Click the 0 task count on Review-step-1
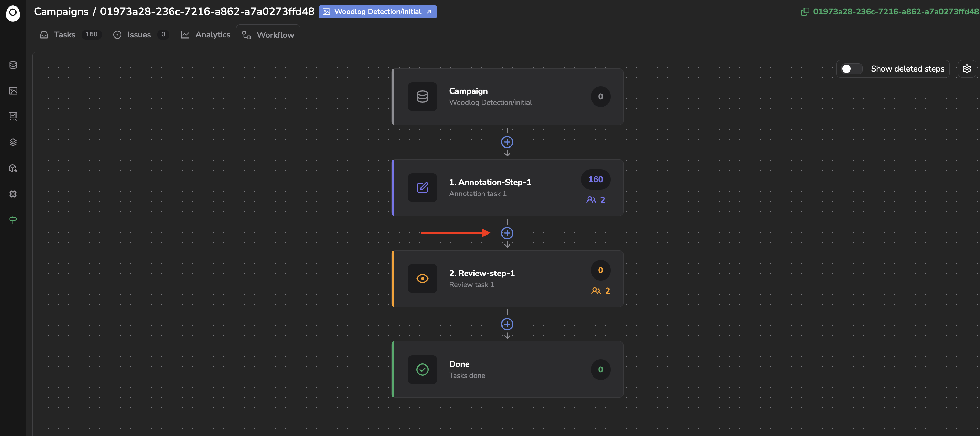980x436 pixels. (x=600, y=270)
